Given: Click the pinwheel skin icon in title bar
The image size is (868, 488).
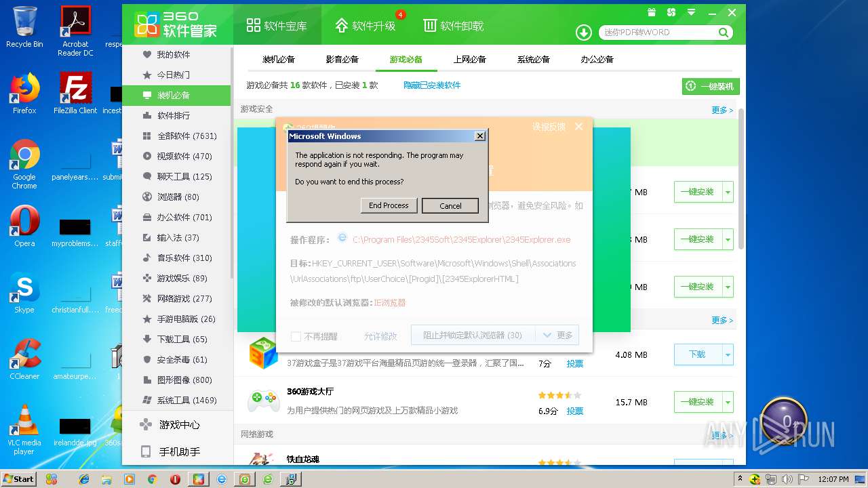Looking at the screenshot, I should [x=671, y=12].
